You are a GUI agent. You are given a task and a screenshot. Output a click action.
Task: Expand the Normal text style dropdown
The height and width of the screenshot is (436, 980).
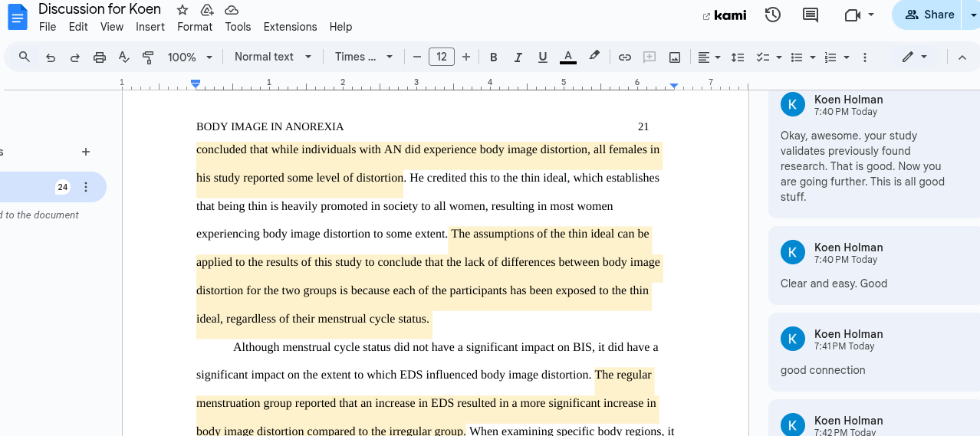click(x=273, y=57)
